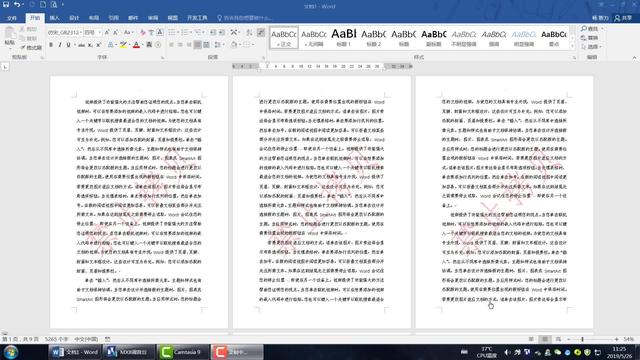Switch to the Design tab
The height and width of the screenshot is (360, 640).
coord(74,18)
